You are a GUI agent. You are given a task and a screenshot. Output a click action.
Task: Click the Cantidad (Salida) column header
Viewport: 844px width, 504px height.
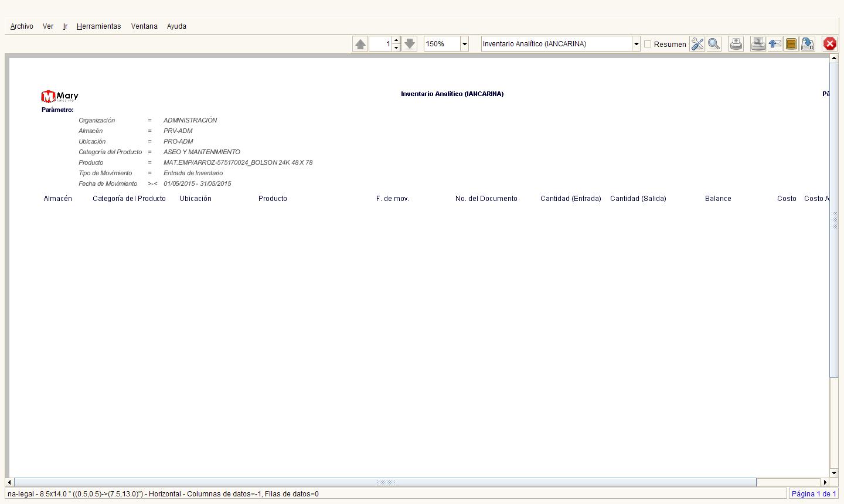point(638,199)
